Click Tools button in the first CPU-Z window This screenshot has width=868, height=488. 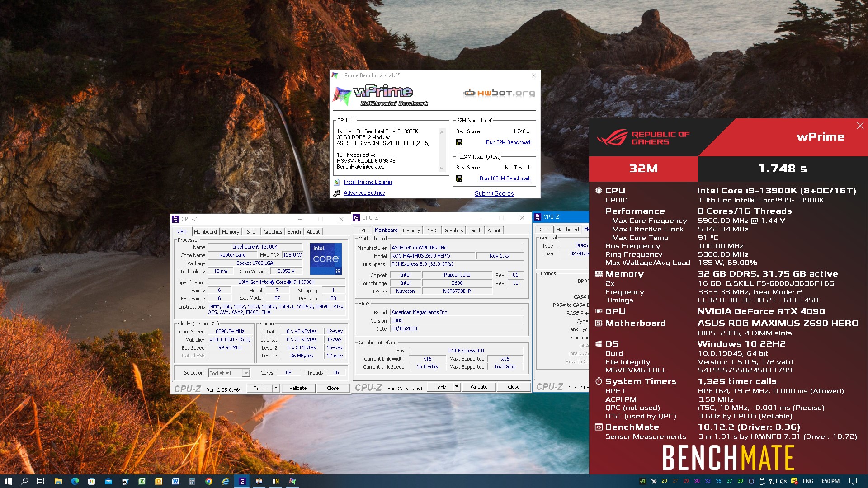point(259,388)
